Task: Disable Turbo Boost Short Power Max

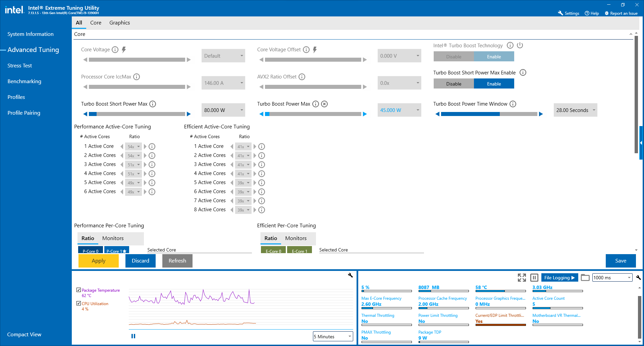Action: coord(454,84)
